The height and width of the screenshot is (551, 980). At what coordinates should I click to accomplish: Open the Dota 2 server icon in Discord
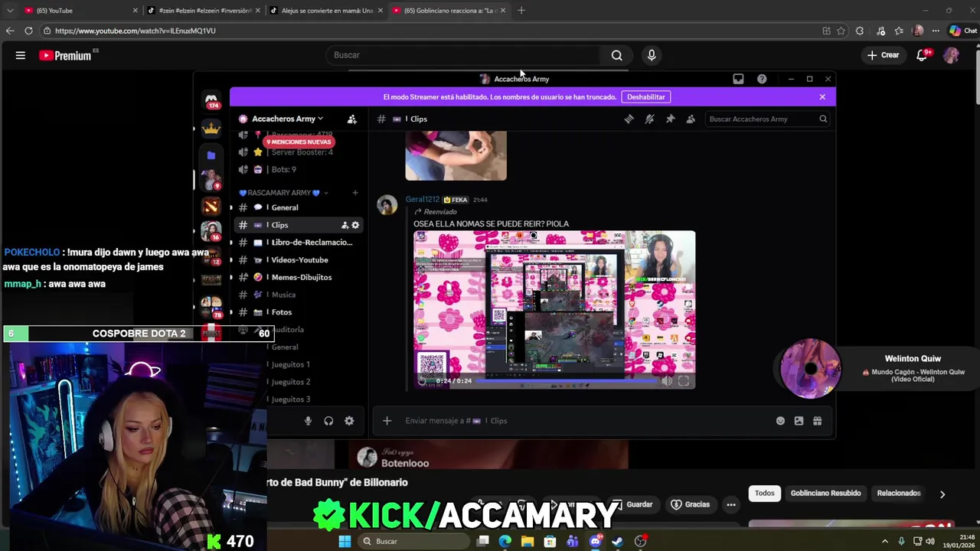coord(211,206)
